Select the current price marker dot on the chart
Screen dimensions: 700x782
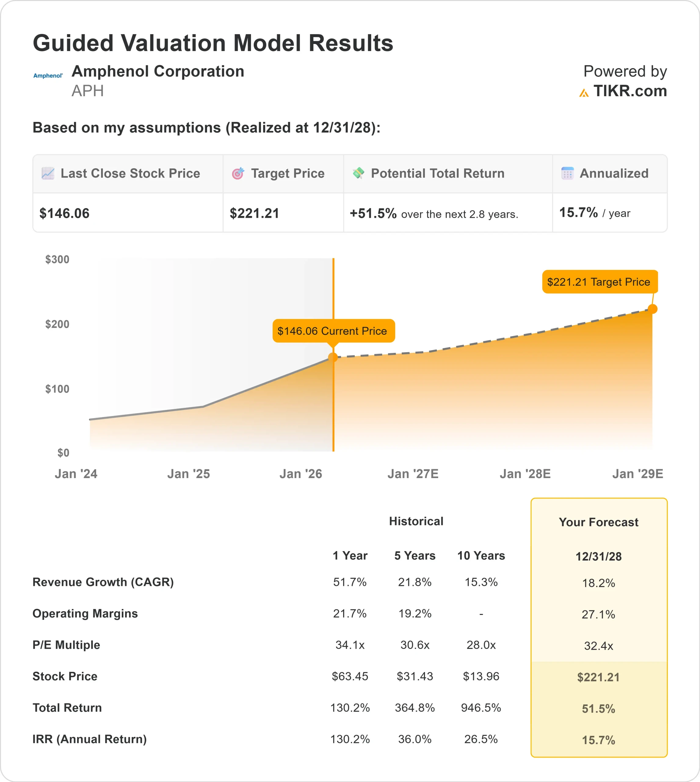coord(333,357)
